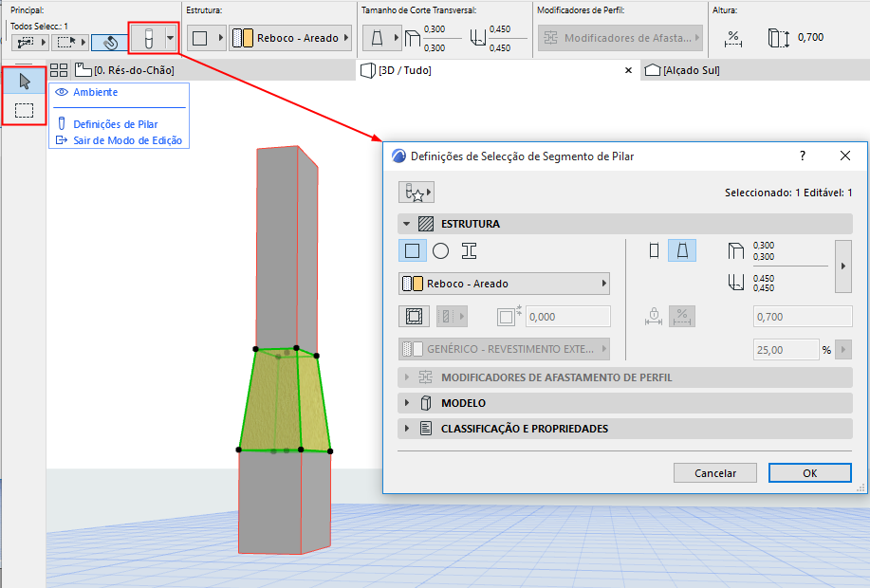Expand the MODELO panel
Image resolution: width=870 pixels, height=588 pixels.
(407, 403)
